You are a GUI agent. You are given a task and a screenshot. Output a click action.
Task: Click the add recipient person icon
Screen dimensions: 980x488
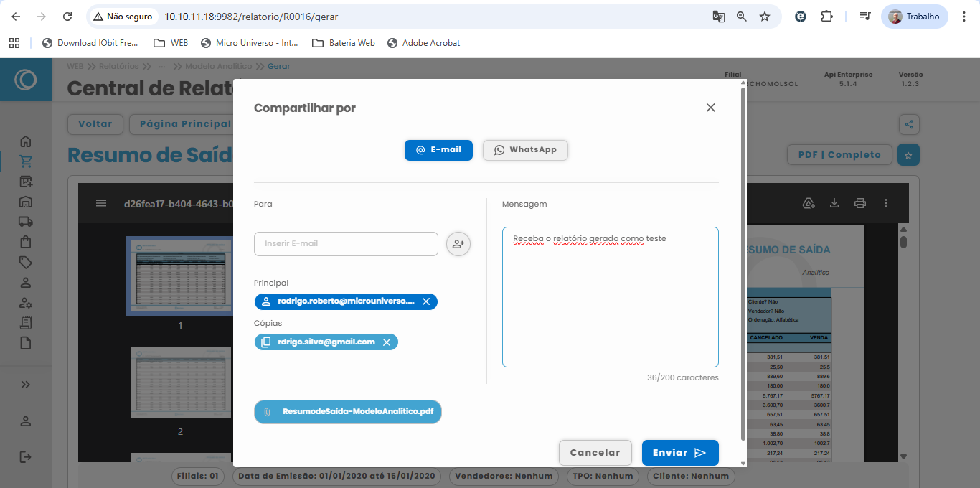pos(458,244)
